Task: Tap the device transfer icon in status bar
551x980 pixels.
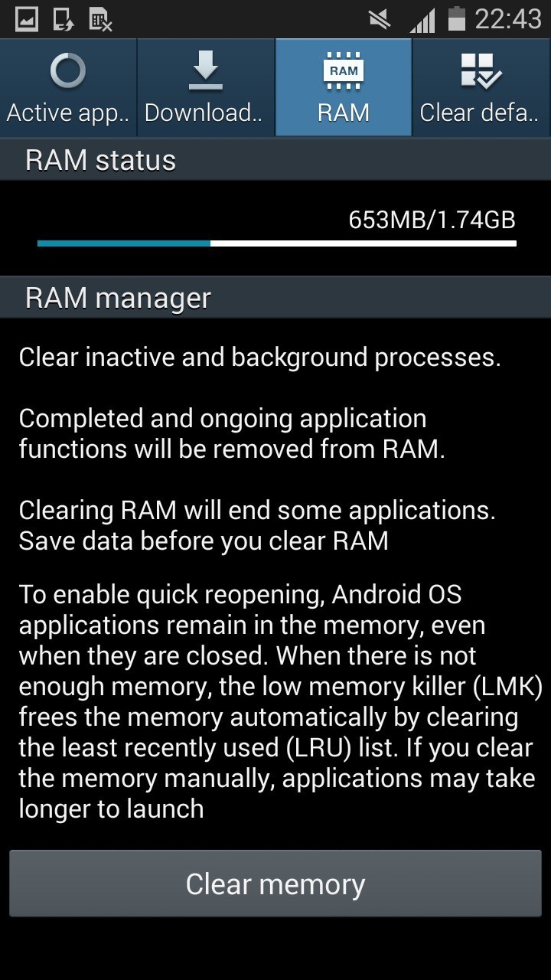Action: coord(63,19)
